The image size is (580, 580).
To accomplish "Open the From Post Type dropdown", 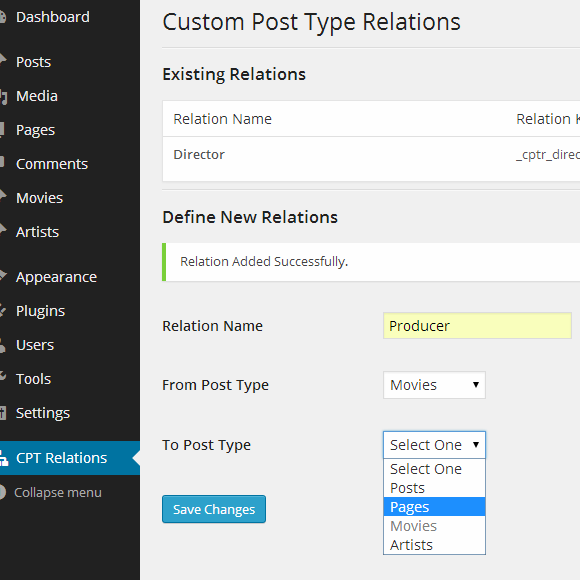I will [x=434, y=385].
